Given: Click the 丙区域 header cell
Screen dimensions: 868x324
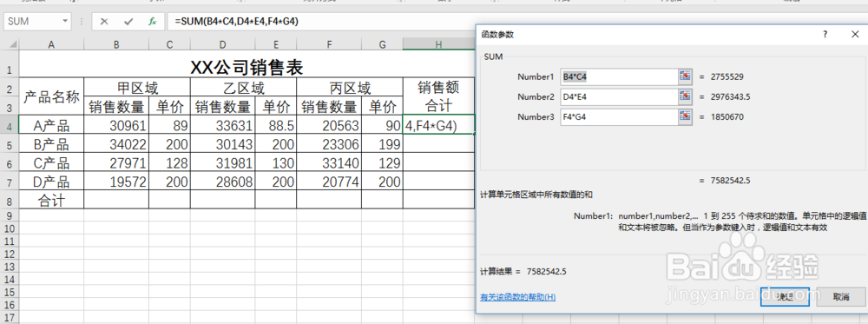Looking at the screenshot, I should point(350,87).
